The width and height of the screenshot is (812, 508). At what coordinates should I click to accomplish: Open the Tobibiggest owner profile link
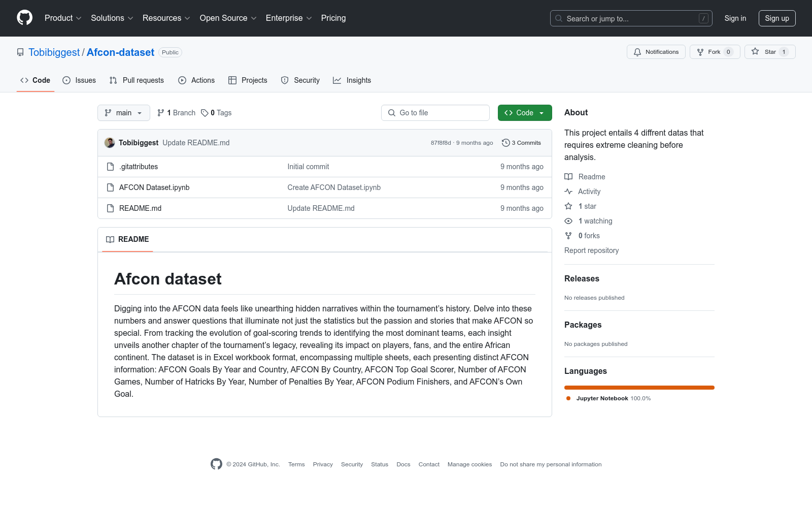coord(54,52)
